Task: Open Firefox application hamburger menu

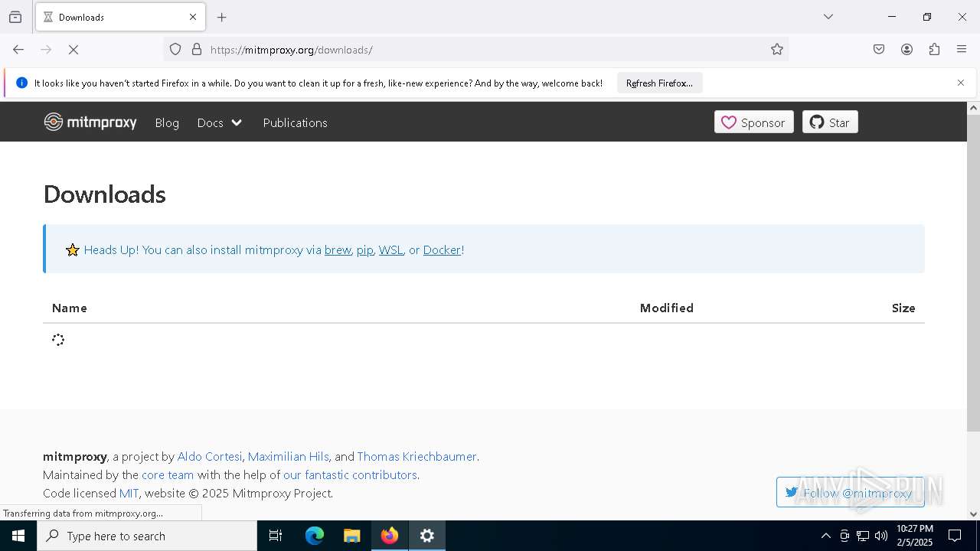Action: click(x=962, y=50)
